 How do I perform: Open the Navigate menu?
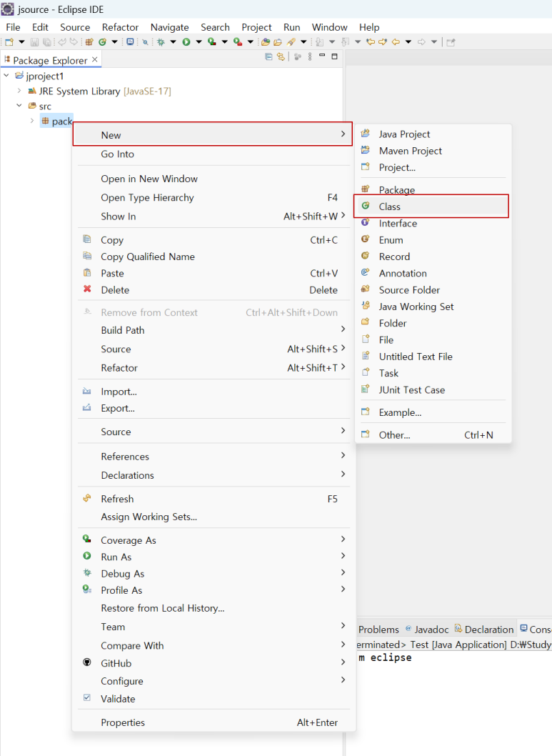tap(169, 27)
